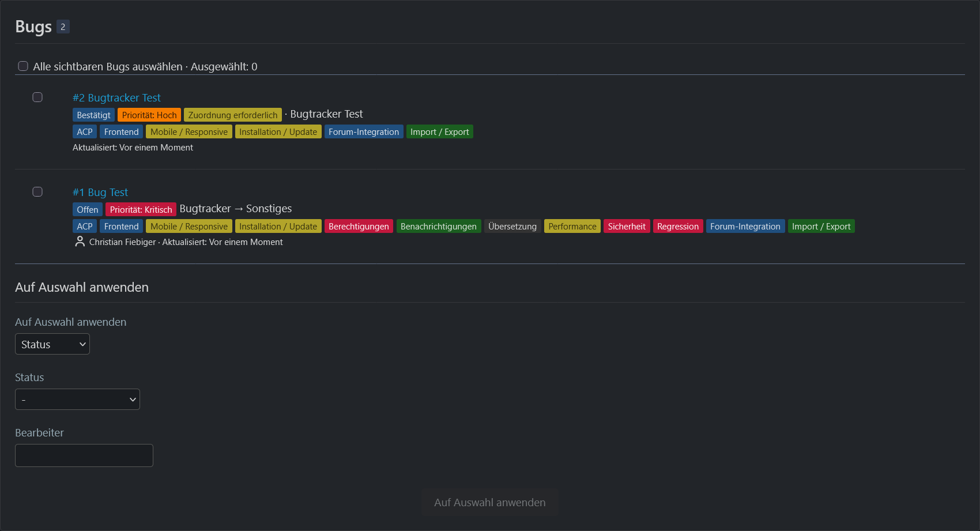Select checkbox for bug #2 Bugtracker Test

pos(37,97)
